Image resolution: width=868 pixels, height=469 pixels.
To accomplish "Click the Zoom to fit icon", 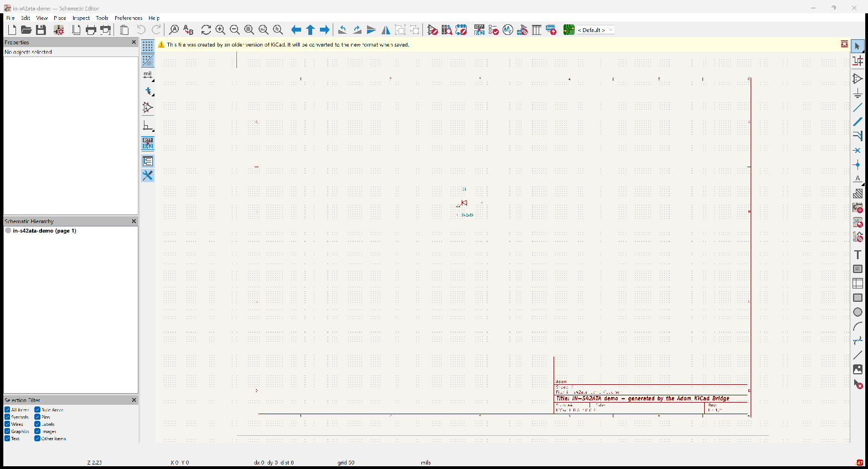I will click(249, 30).
